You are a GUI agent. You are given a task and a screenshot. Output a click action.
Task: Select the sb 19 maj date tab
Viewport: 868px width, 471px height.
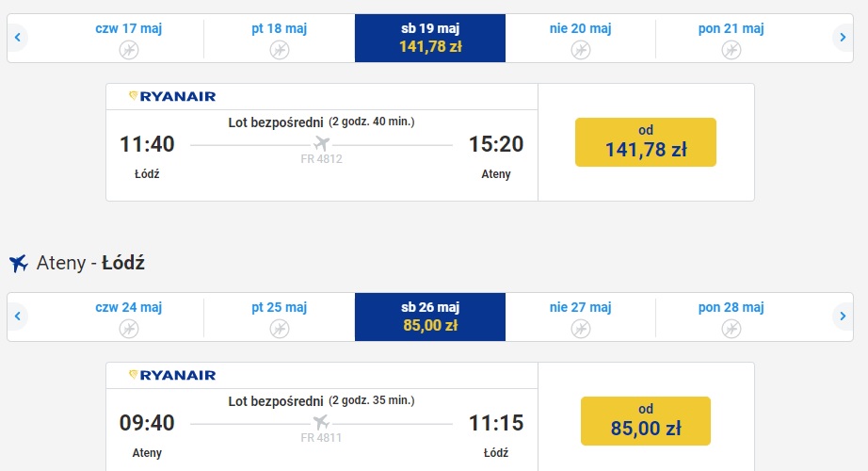pyautogui.click(x=430, y=39)
